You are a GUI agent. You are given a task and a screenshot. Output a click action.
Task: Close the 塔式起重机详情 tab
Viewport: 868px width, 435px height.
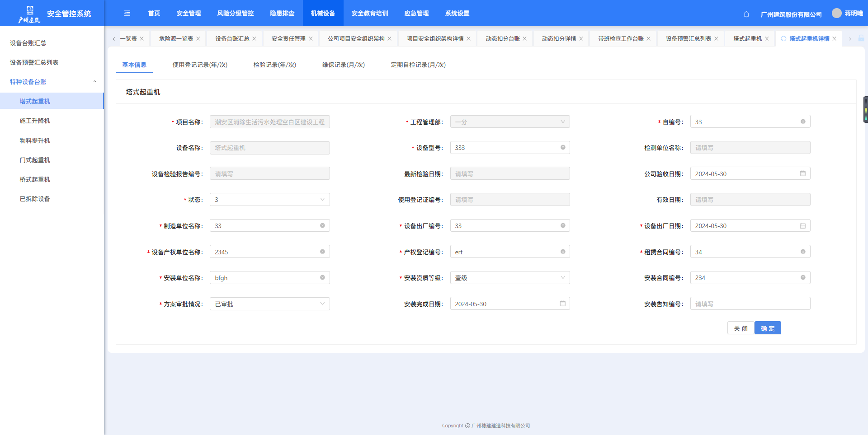coord(835,39)
